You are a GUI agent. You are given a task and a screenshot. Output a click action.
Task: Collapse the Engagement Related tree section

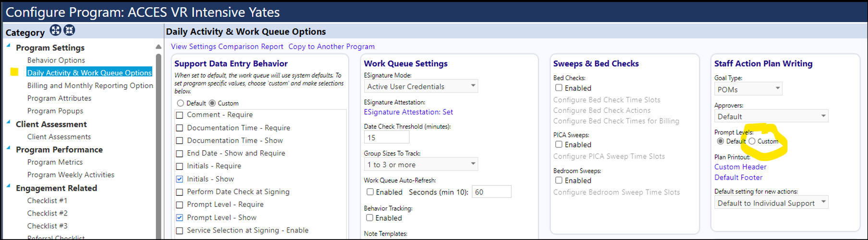(x=9, y=186)
